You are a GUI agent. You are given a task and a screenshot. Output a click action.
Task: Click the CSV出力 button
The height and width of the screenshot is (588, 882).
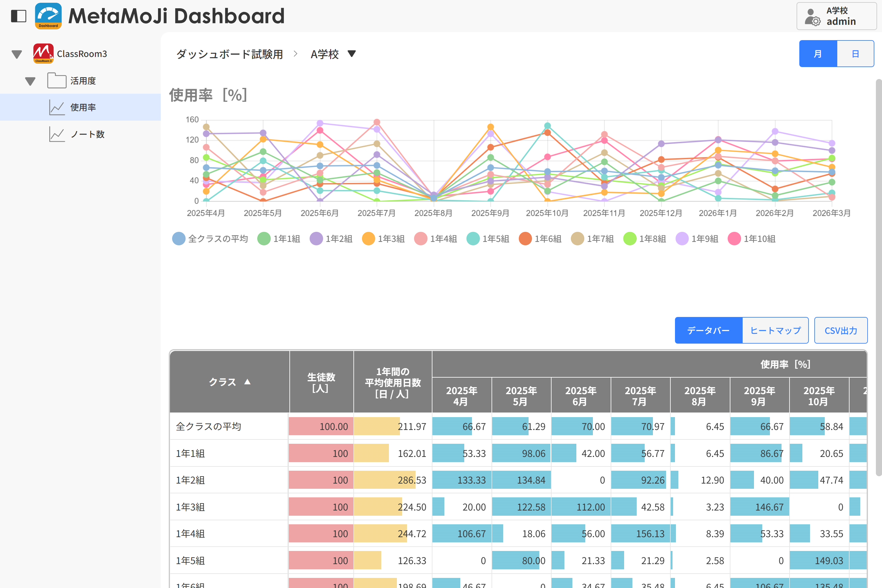(x=840, y=330)
